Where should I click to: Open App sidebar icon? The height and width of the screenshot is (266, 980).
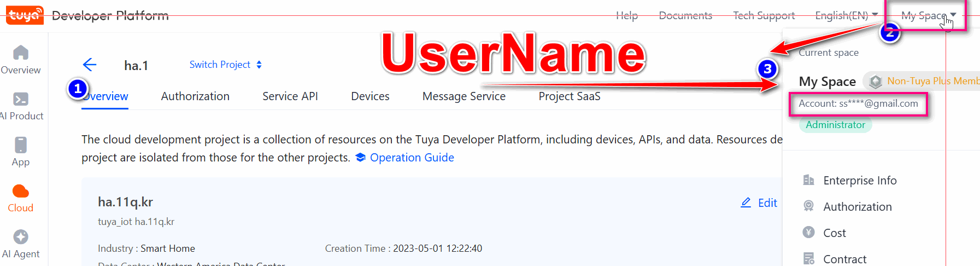coord(20,145)
